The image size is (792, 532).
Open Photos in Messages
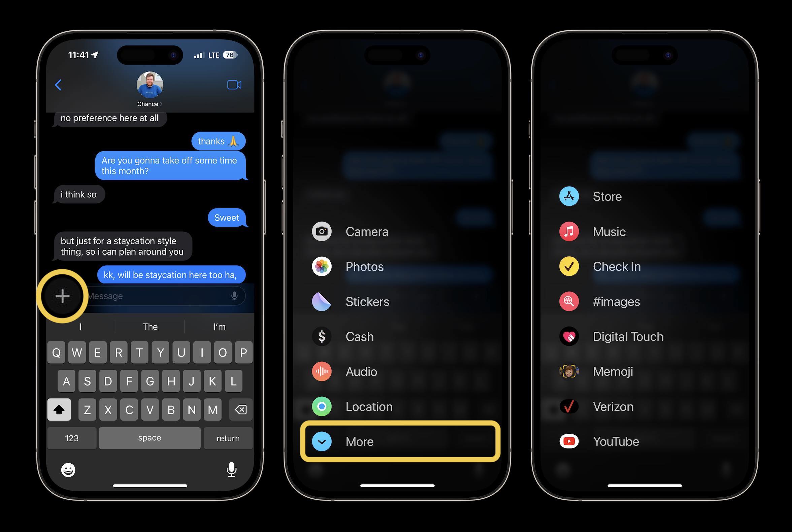click(365, 266)
